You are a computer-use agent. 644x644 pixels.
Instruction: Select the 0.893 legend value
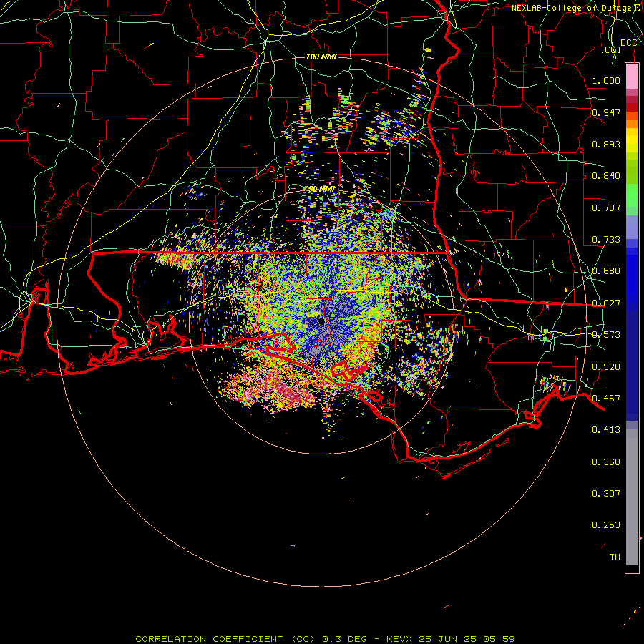click(606, 144)
